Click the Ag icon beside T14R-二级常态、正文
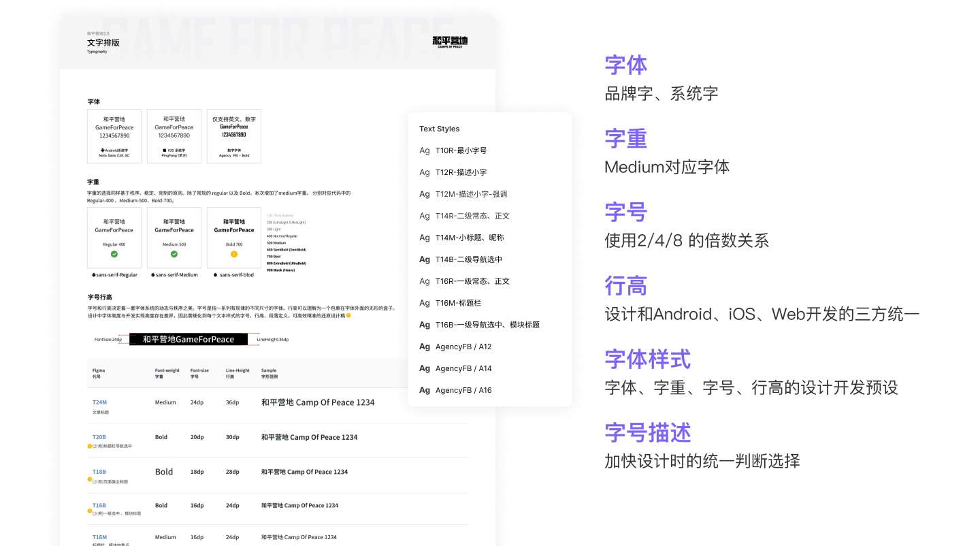Screen dimensions: 980x546 point(425,216)
